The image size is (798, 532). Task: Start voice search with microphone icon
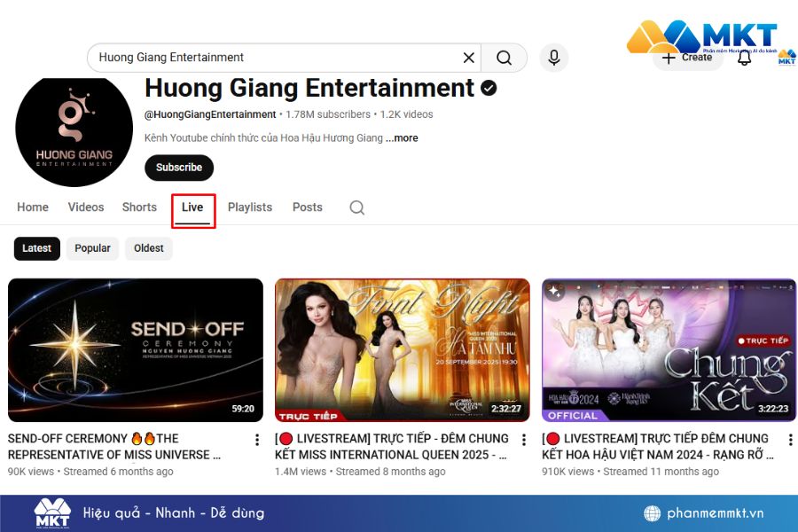coord(554,58)
